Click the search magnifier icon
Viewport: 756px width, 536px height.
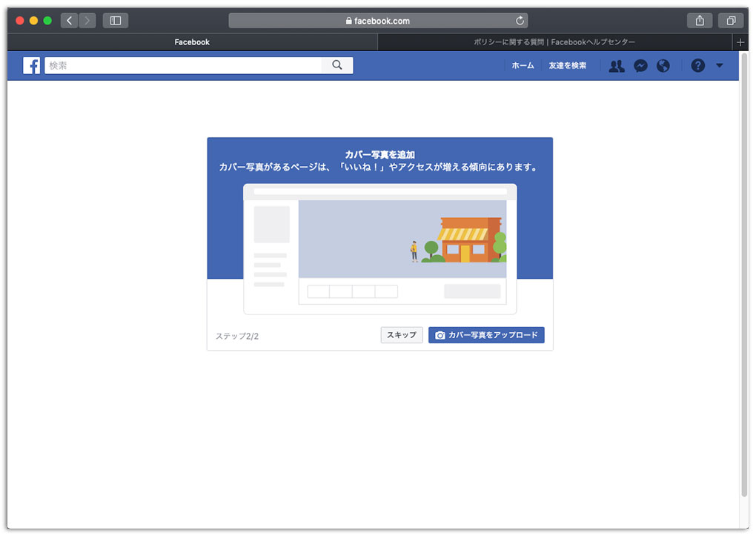click(337, 65)
